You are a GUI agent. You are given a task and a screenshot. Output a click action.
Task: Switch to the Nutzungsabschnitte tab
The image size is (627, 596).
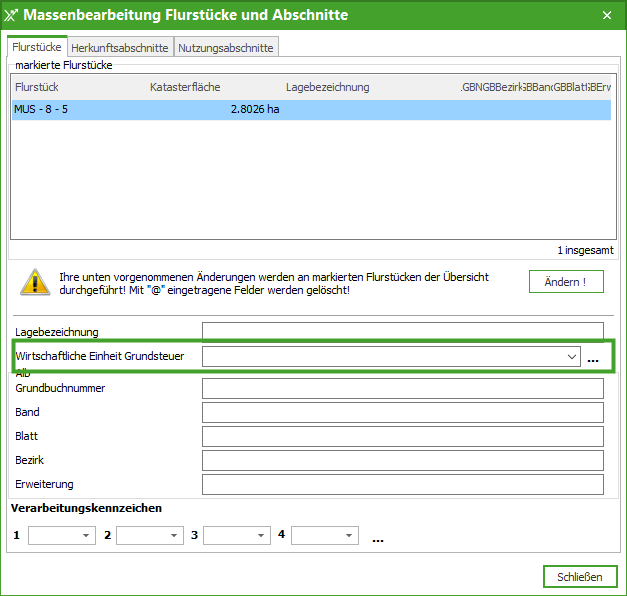225,47
